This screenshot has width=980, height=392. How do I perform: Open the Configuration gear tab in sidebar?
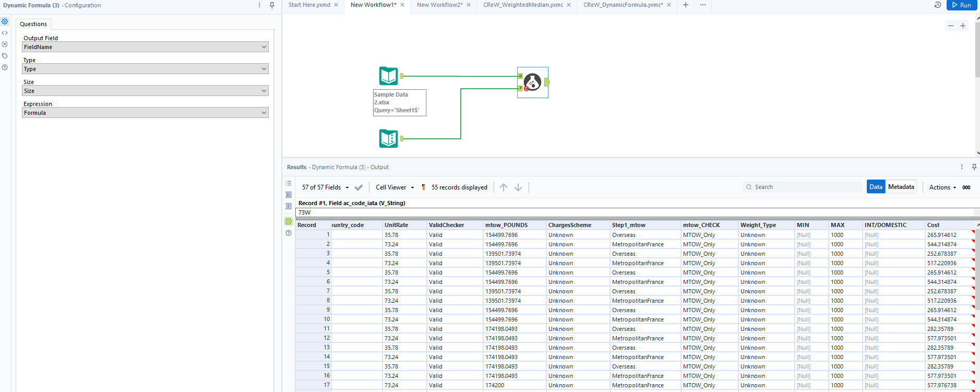pos(5,21)
